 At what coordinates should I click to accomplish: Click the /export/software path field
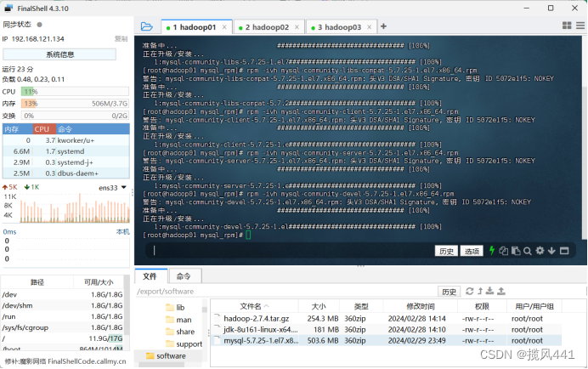(x=285, y=292)
